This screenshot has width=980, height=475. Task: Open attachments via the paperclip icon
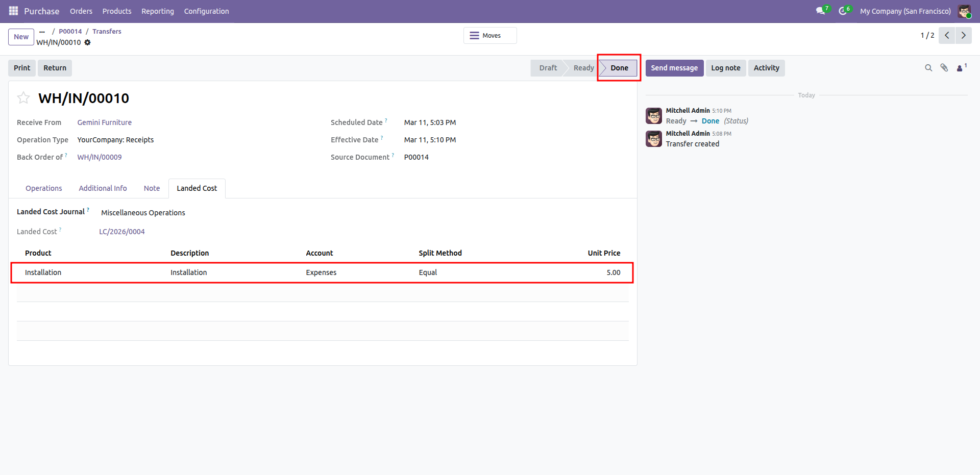click(944, 68)
